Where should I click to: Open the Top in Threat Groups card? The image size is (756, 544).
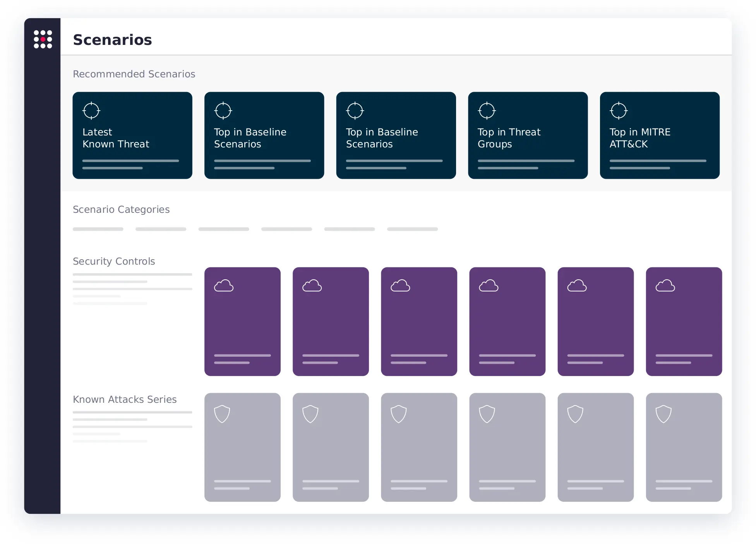528,135
